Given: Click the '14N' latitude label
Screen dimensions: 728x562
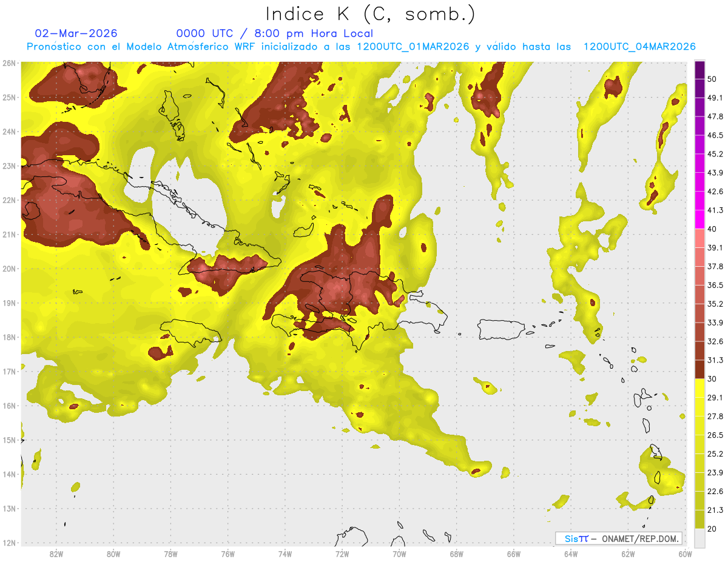Looking at the screenshot, I should click(9, 474).
